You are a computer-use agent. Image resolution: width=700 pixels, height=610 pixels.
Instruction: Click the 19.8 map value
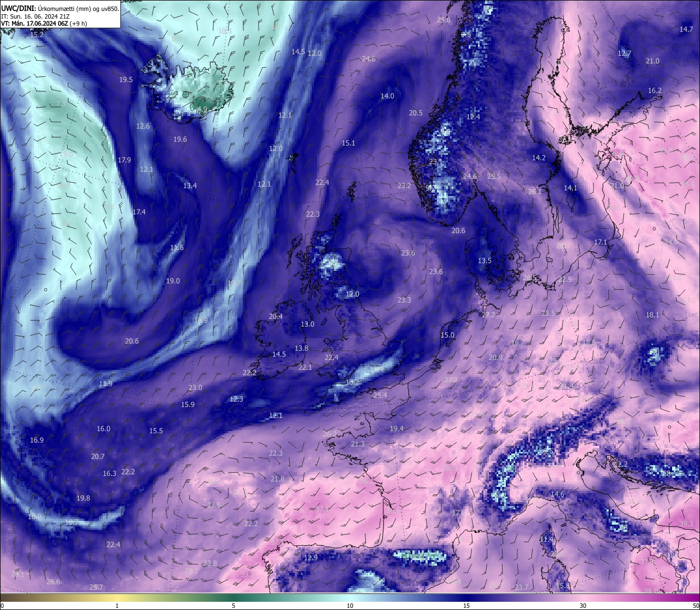(x=83, y=498)
